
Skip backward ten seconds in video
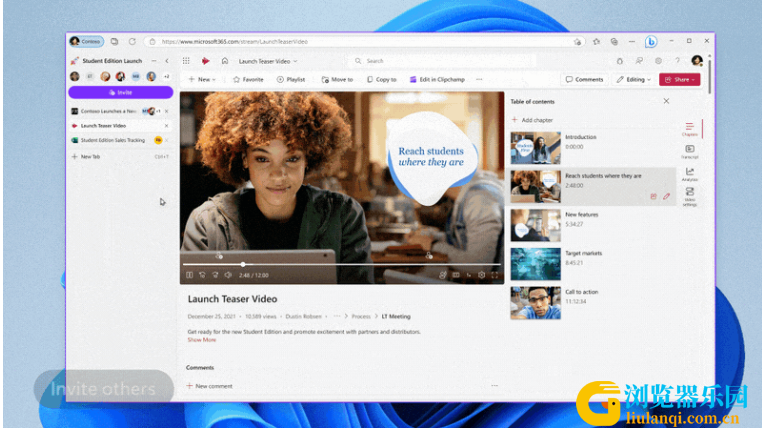[x=202, y=275]
